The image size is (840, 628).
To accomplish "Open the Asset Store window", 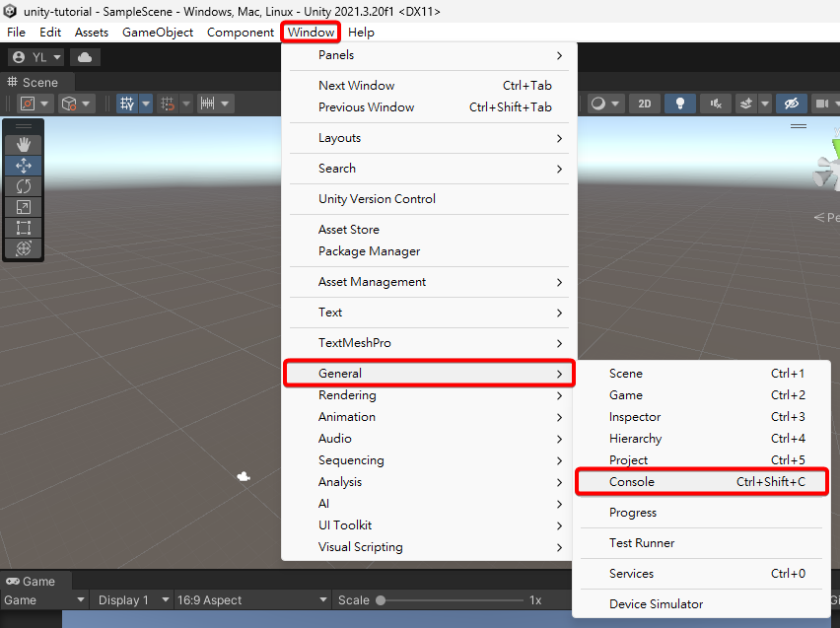I will pos(429,230).
